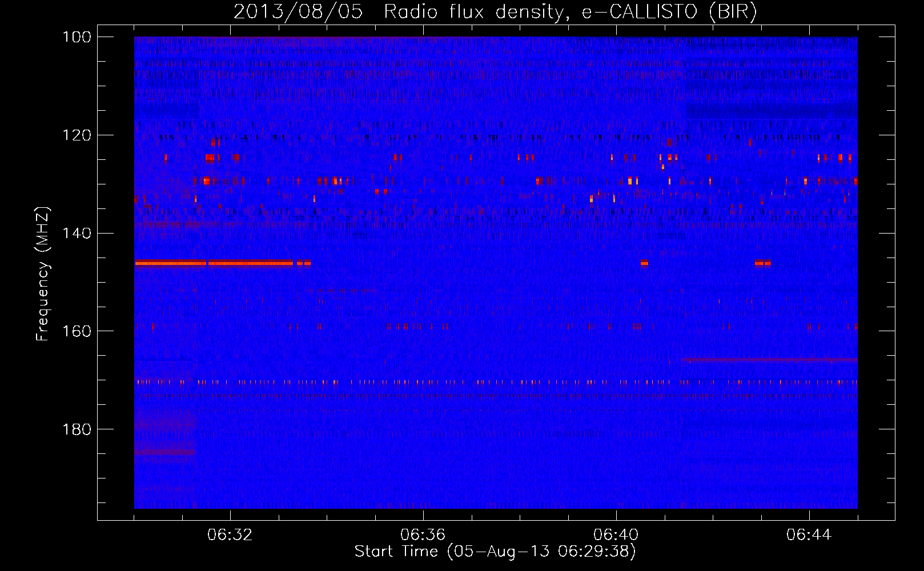This screenshot has height=571, width=924.
Task: Click the 160 frequency tick label
Action: 76,331
